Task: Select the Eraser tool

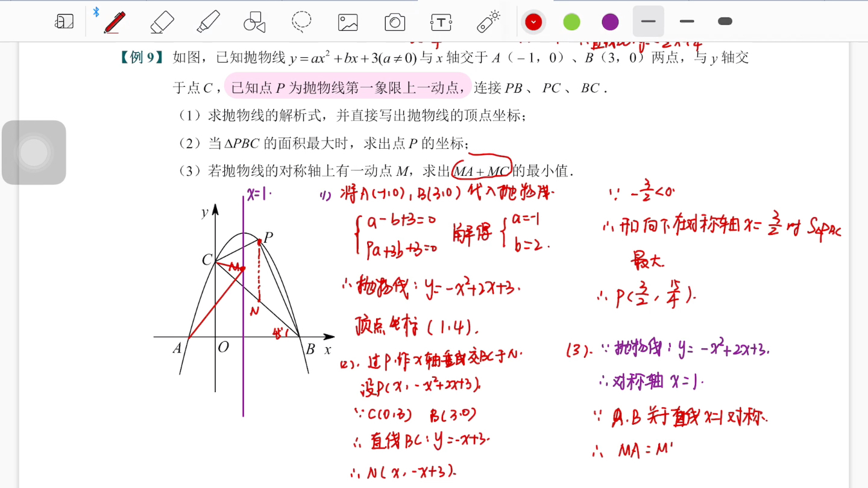Action: click(x=161, y=21)
